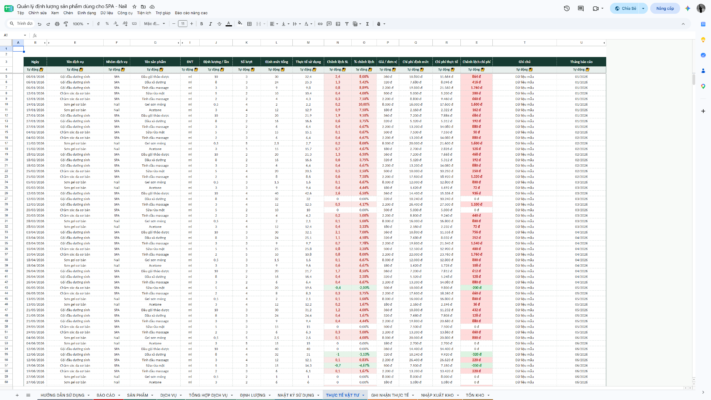Open the Name box dropdown arrow

24,35
